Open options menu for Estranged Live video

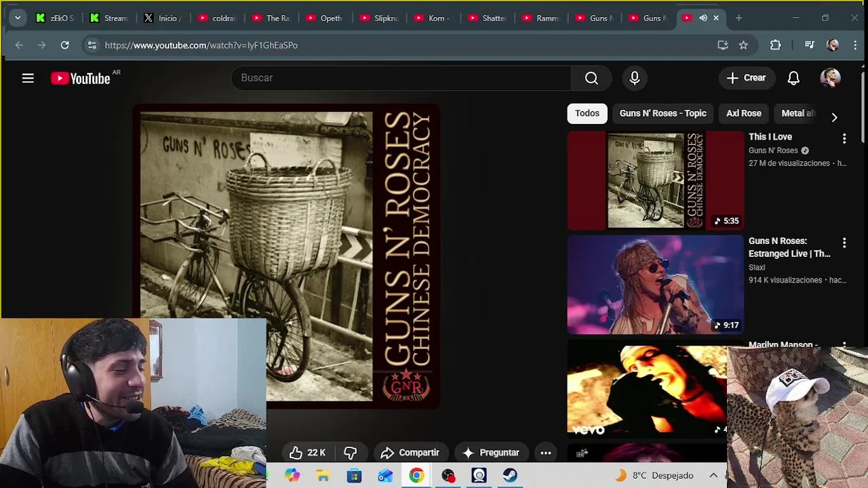pos(844,243)
